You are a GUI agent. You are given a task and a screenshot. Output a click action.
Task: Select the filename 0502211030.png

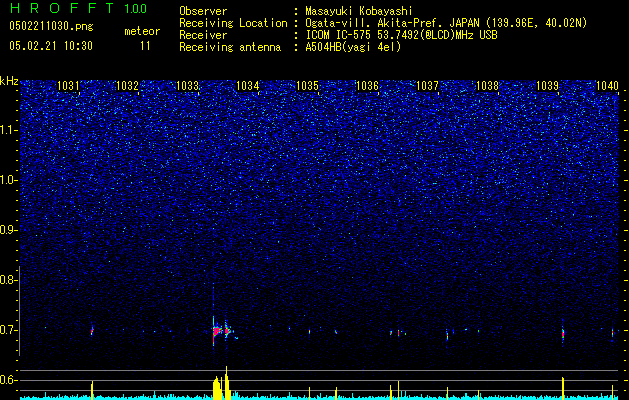51,26
